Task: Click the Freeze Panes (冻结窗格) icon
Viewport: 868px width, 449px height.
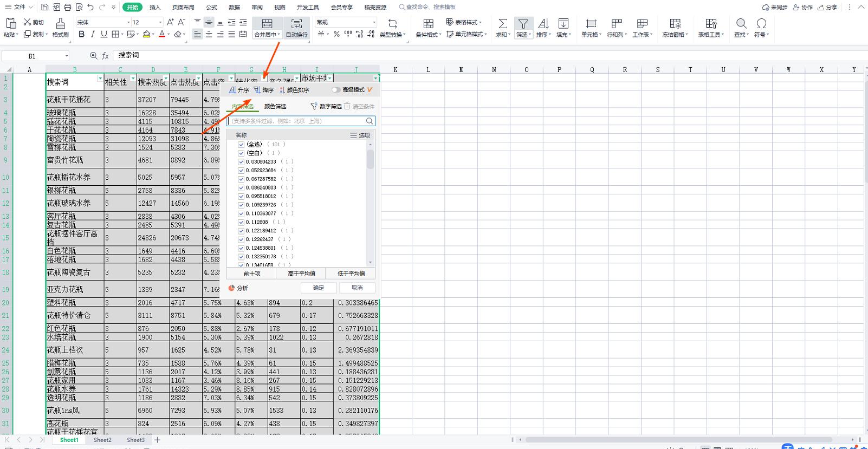Action: coord(675,23)
